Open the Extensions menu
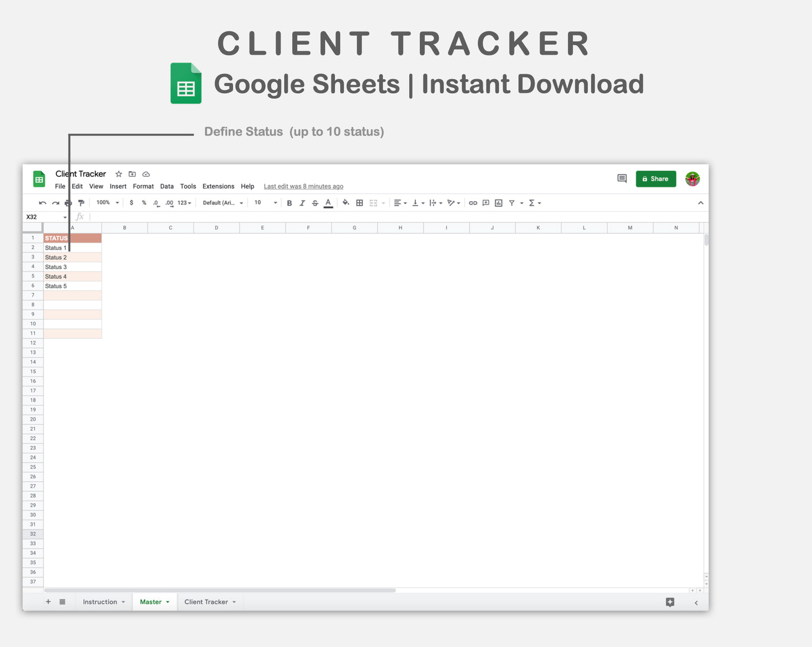812x647 pixels. pyautogui.click(x=218, y=186)
